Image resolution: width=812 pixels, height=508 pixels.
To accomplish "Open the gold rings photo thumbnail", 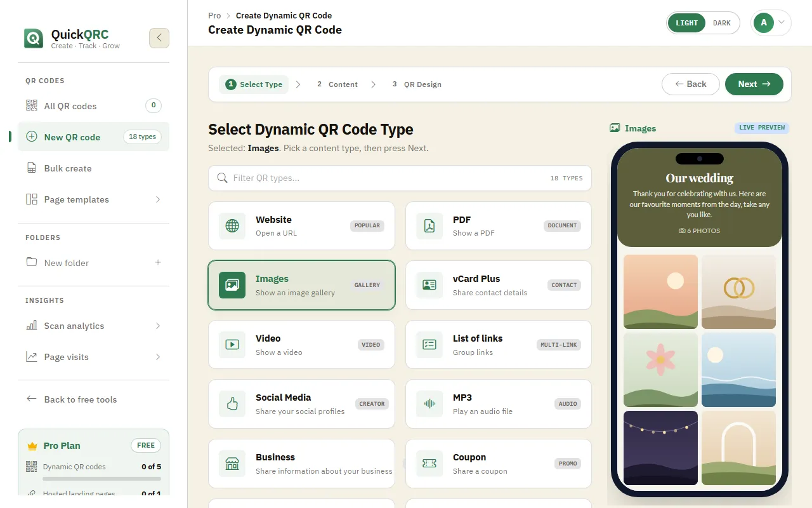I will (738, 292).
